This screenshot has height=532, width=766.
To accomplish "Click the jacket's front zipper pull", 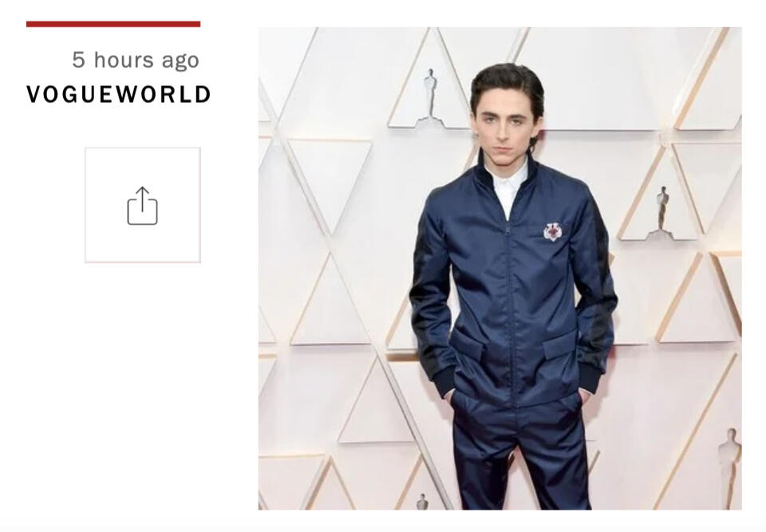I will click(507, 230).
